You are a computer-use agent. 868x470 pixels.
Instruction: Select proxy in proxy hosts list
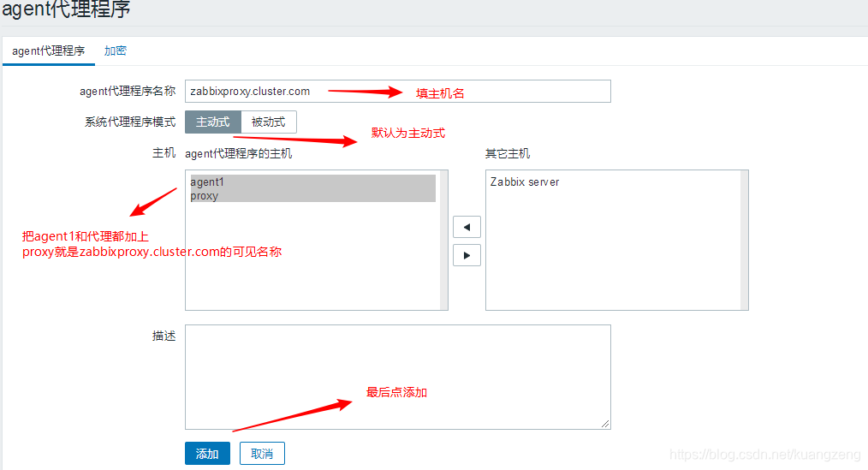312,195
